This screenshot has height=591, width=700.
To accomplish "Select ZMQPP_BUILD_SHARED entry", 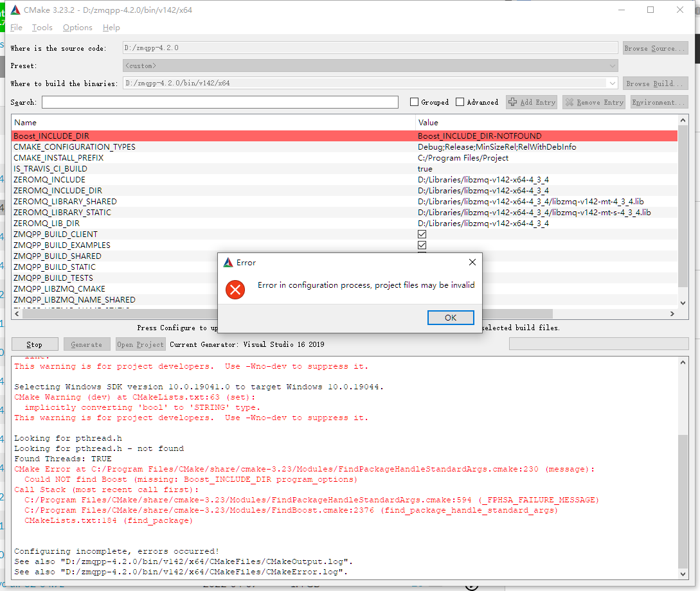I will click(57, 256).
